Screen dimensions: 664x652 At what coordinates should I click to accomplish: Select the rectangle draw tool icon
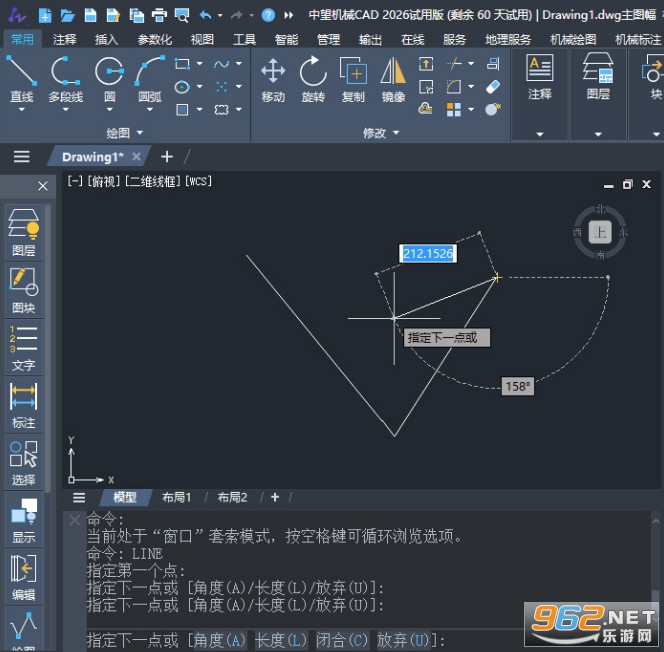point(182,64)
